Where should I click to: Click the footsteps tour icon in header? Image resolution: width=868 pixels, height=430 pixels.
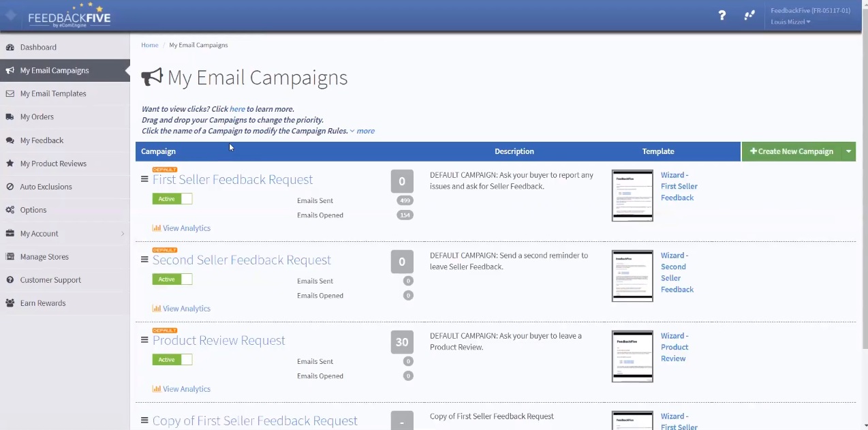tap(749, 15)
